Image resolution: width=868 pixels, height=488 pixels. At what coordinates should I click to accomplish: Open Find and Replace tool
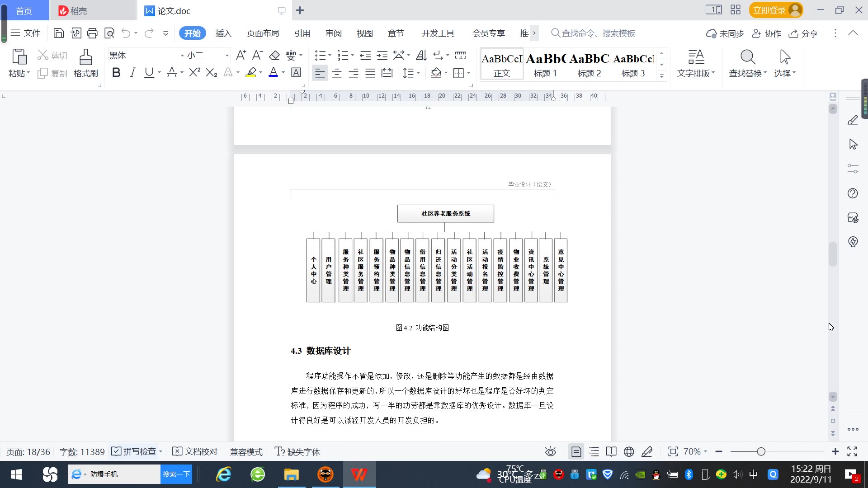click(x=748, y=63)
